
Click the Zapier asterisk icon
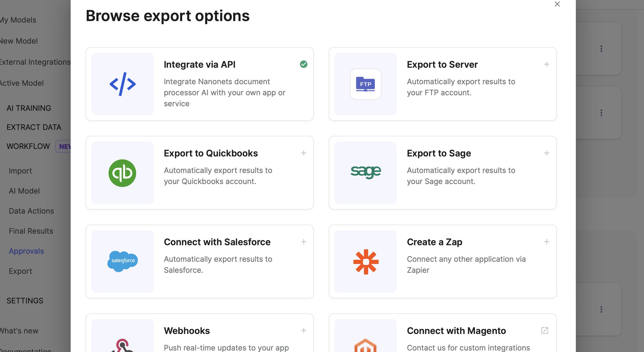click(x=366, y=261)
